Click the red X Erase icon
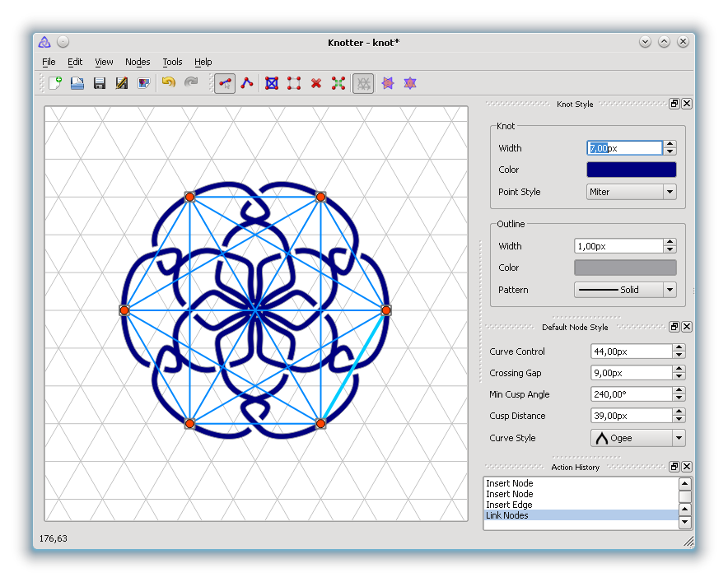Viewport: 728px width, 582px height. click(316, 83)
